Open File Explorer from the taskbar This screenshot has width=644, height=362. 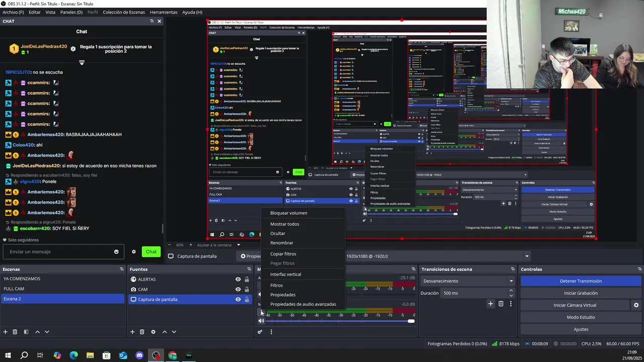click(90, 355)
